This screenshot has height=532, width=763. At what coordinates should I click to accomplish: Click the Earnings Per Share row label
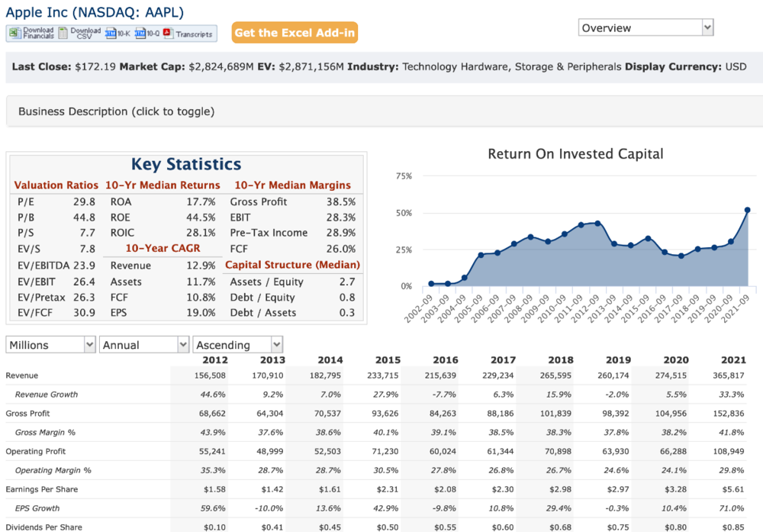[x=42, y=489]
